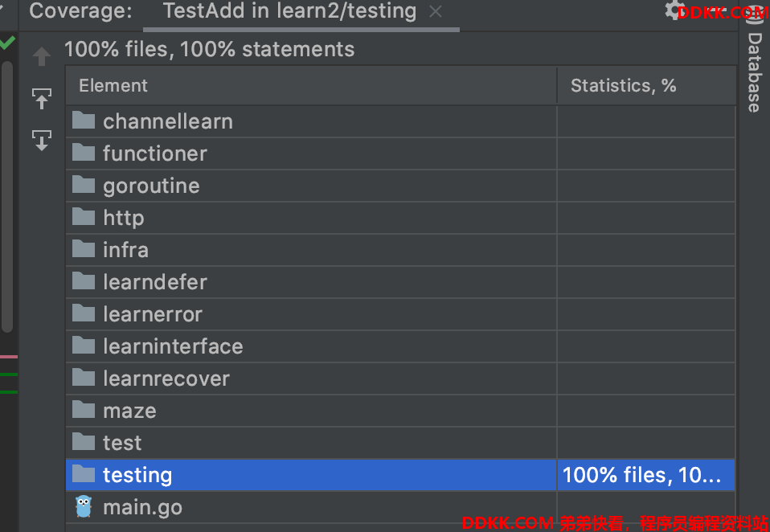The height and width of the screenshot is (532, 770).
Task: Click the generate coverage report icon
Action: (42, 140)
